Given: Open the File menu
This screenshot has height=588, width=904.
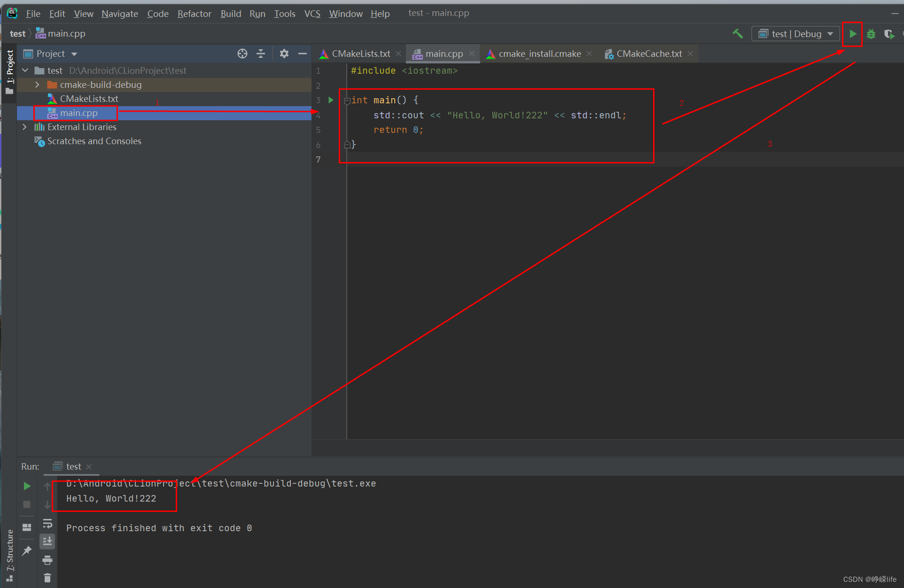Looking at the screenshot, I should pyautogui.click(x=33, y=14).
